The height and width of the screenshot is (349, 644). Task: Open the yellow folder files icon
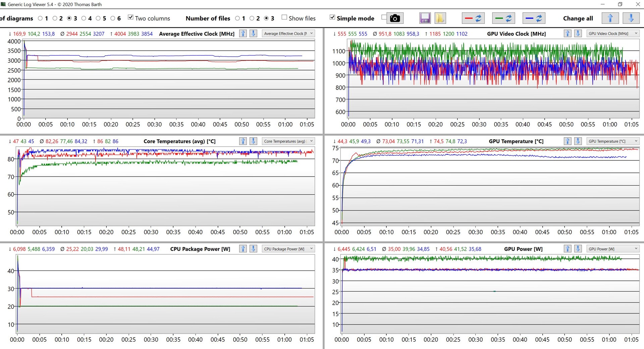click(x=440, y=18)
